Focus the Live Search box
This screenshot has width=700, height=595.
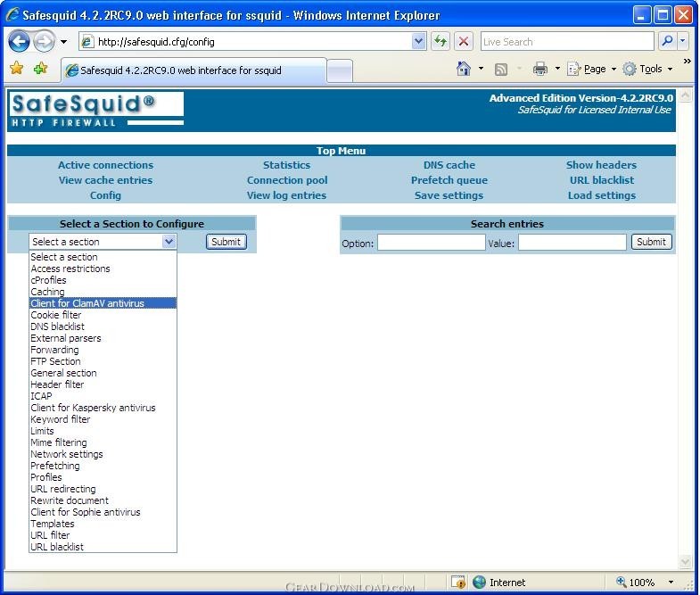pyautogui.click(x=567, y=42)
